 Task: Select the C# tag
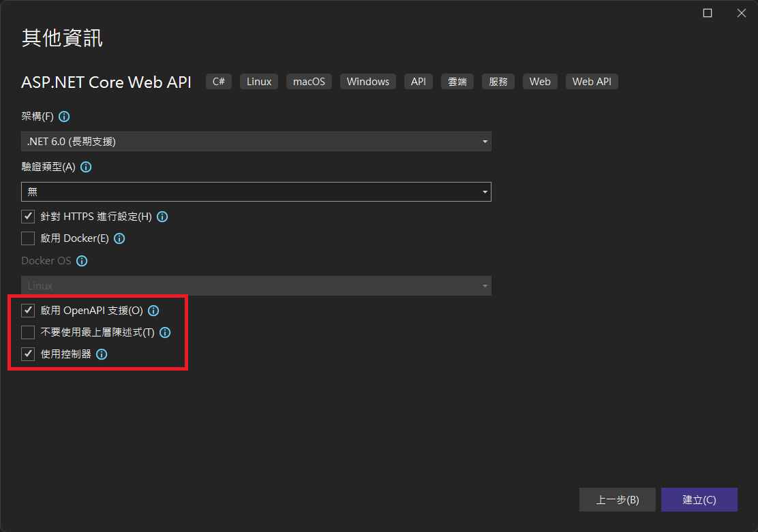pyautogui.click(x=218, y=81)
